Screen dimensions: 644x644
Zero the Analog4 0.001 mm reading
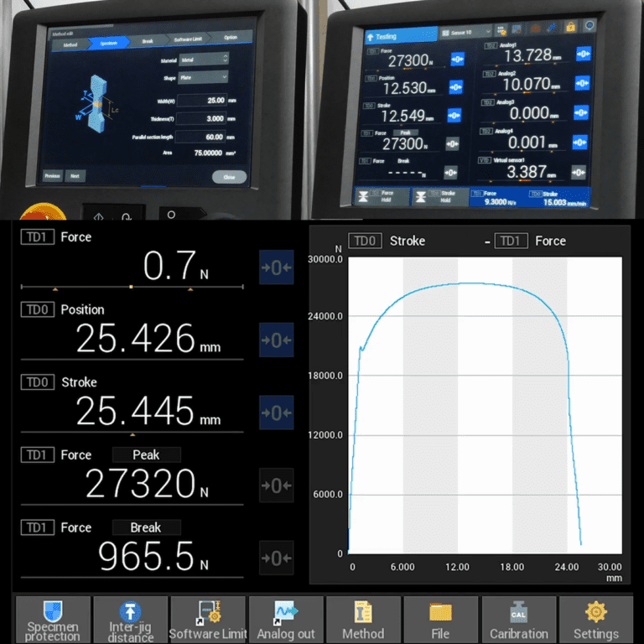tap(579, 142)
